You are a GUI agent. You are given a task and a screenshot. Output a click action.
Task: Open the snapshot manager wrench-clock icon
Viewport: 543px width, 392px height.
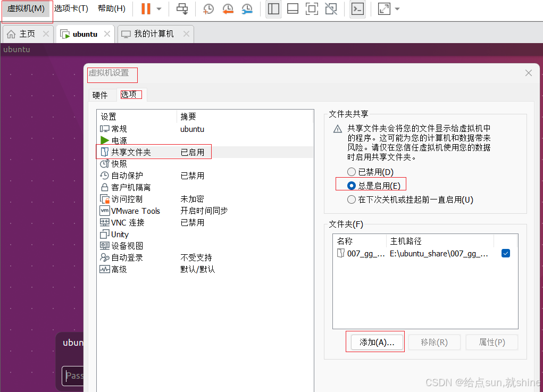(x=247, y=9)
